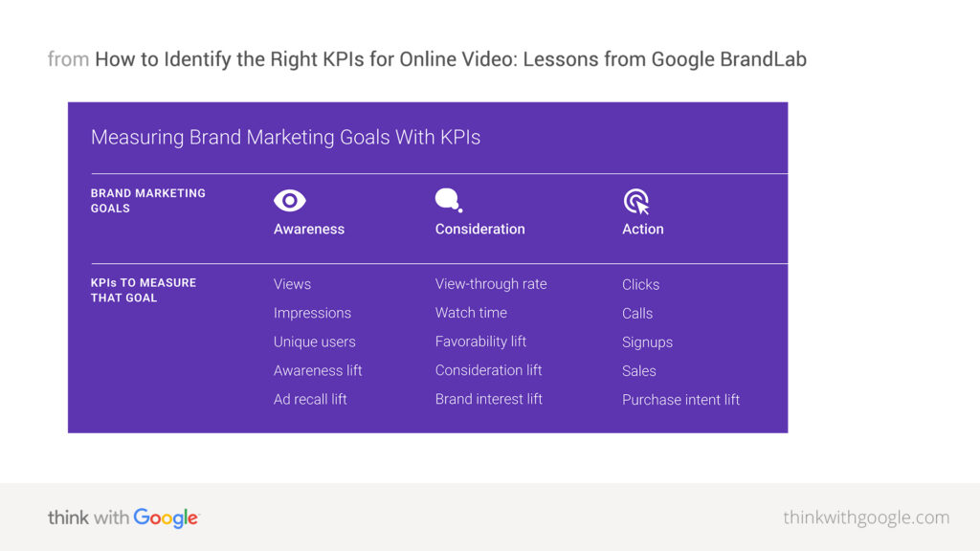Image resolution: width=980 pixels, height=551 pixels.
Task: Click the think with Google logo
Action: click(123, 518)
